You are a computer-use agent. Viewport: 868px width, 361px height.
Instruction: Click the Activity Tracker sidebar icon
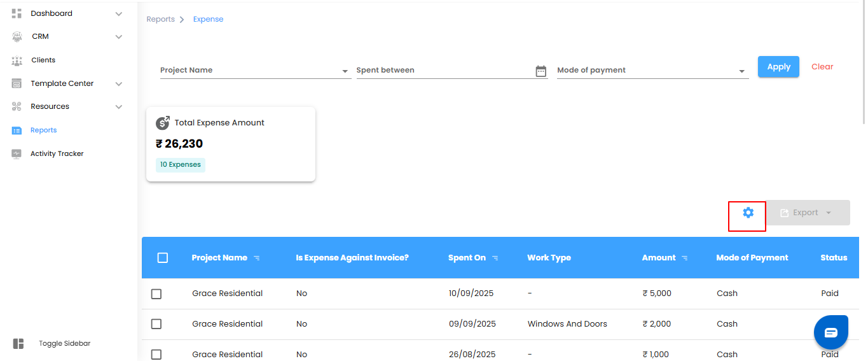17,153
